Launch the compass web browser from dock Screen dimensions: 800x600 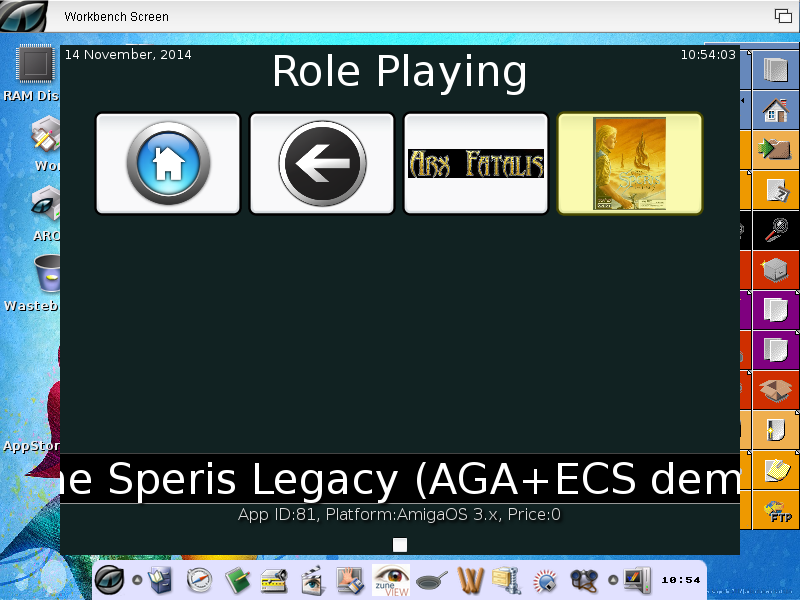[x=199, y=580]
